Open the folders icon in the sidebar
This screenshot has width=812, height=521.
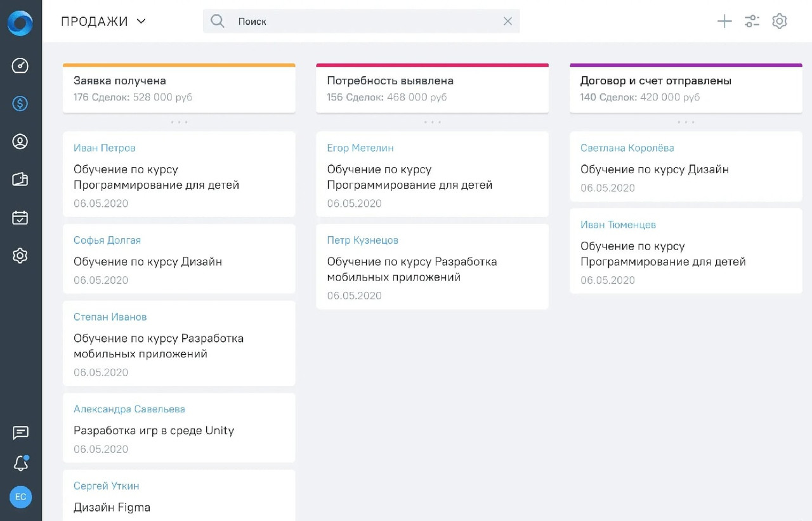point(20,180)
